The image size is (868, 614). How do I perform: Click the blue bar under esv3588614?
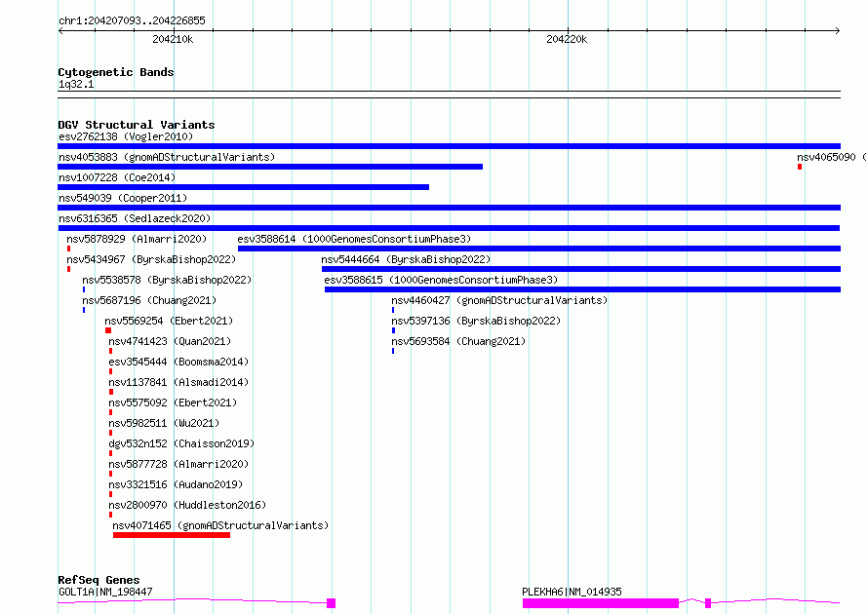click(539, 249)
